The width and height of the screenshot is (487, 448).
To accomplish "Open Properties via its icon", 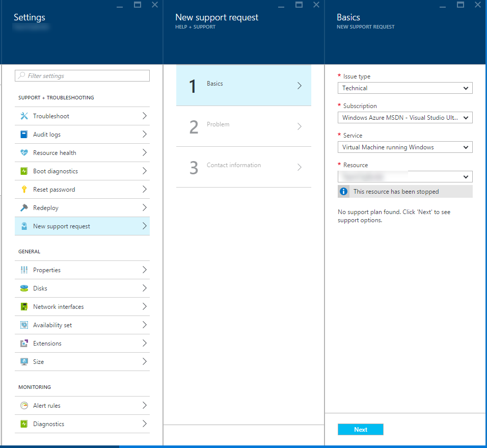I will coord(24,270).
